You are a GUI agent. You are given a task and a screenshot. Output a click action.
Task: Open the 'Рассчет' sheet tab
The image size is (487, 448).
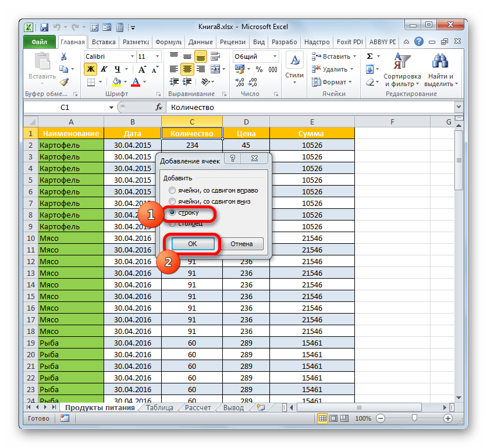pos(197,408)
